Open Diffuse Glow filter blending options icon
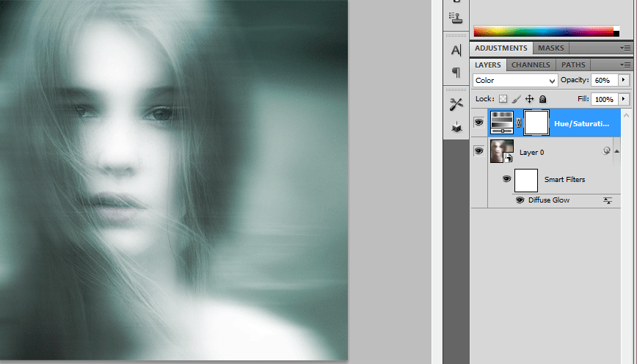 tap(608, 200)
